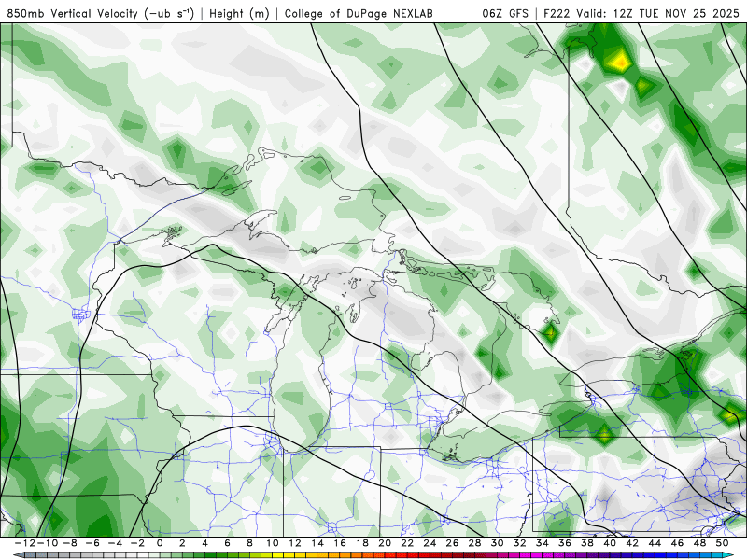Screen dimensions: 747x560
Task: Click the '10' color scale label
Action: click(272, 543)
